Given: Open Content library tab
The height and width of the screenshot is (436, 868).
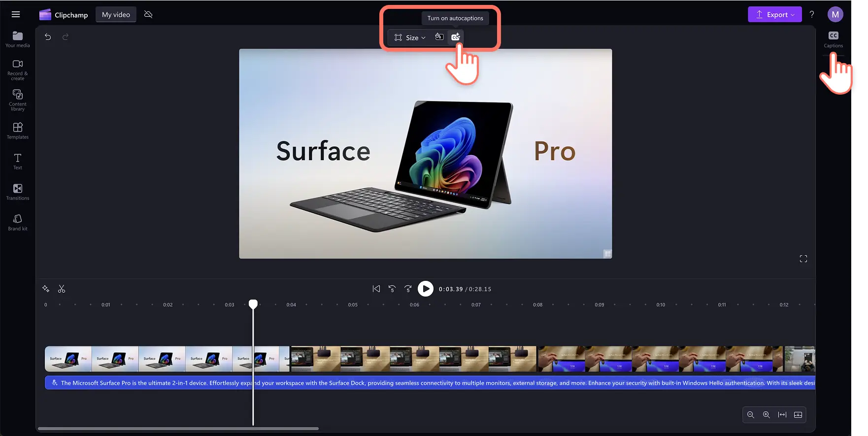Looking at the screenshot, I should point(18,100).
